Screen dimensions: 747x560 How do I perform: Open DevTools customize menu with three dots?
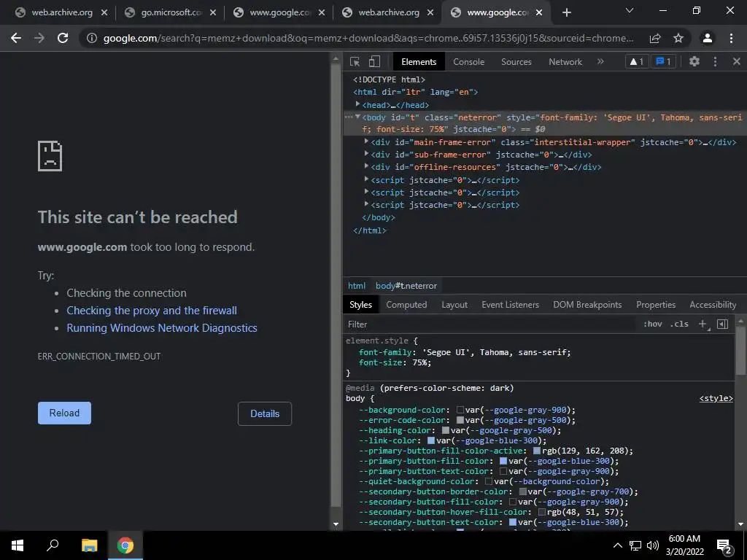point(715,61)
